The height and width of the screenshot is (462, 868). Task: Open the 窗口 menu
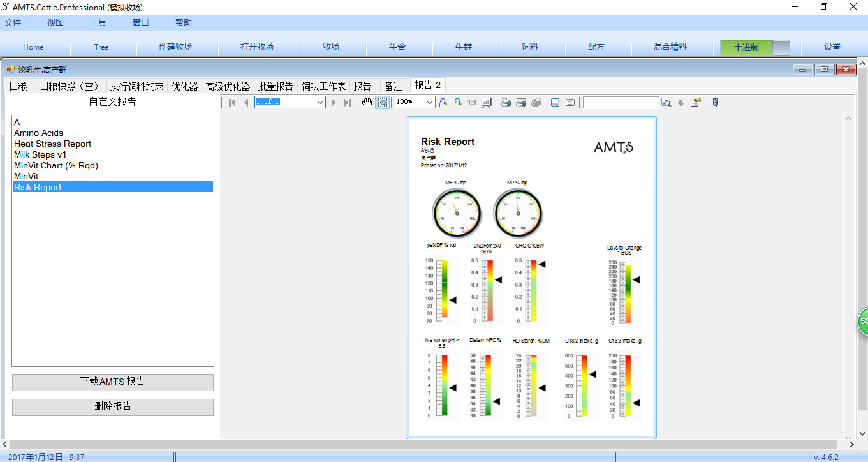tap(141, 22)
